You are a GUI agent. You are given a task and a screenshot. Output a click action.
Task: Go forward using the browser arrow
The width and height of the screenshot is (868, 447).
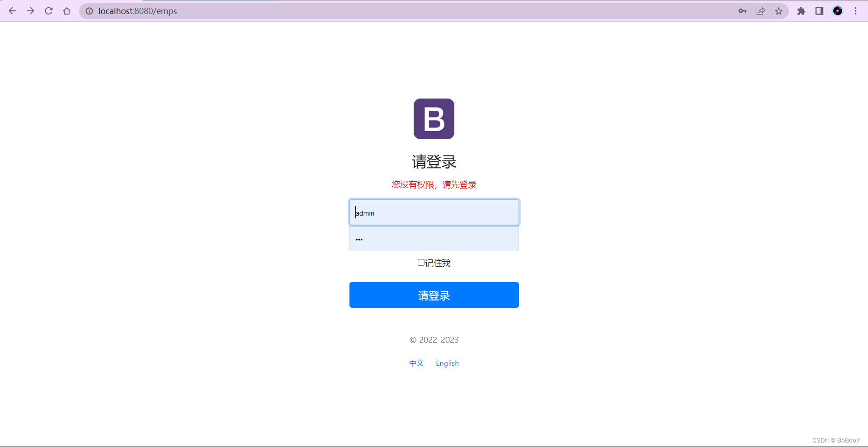(x=30, y=11)
